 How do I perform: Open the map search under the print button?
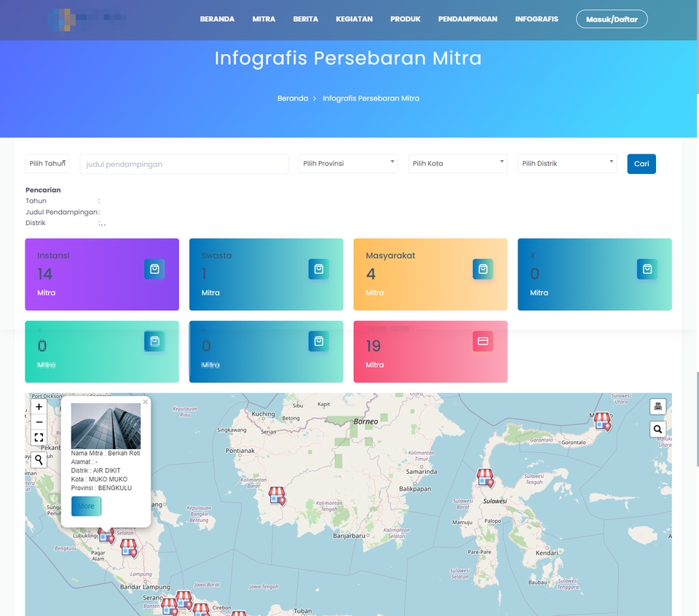(x=657, y=430)
